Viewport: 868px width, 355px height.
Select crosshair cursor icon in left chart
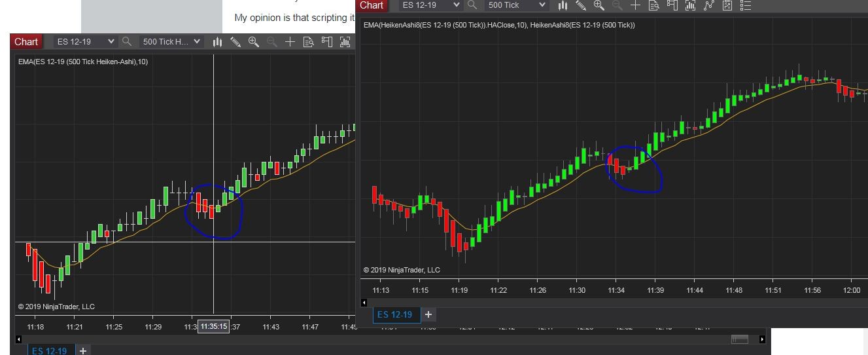coord(290,42)
